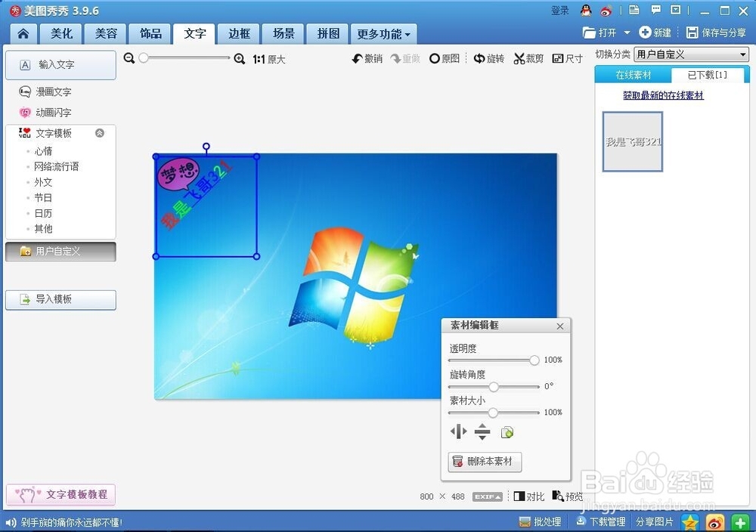756x532 pixels.
Task: Open the 美容 tab
Action: click(106, 34)
